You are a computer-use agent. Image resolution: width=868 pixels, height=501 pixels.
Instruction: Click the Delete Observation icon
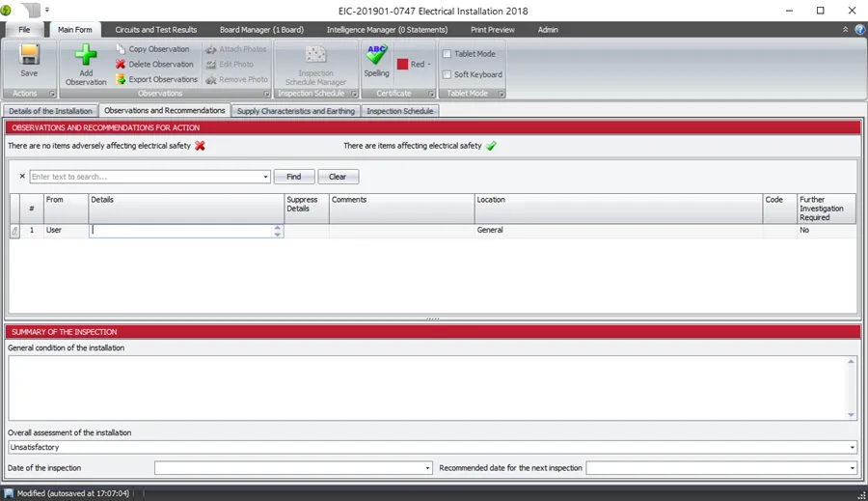point(121,65)
